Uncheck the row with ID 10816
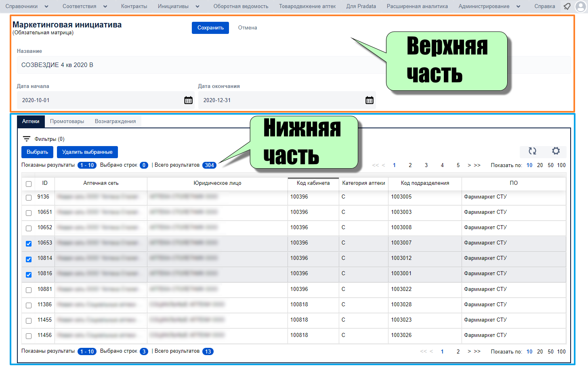Viewport: 588px width, 366px height. click(x=29, y=274)
